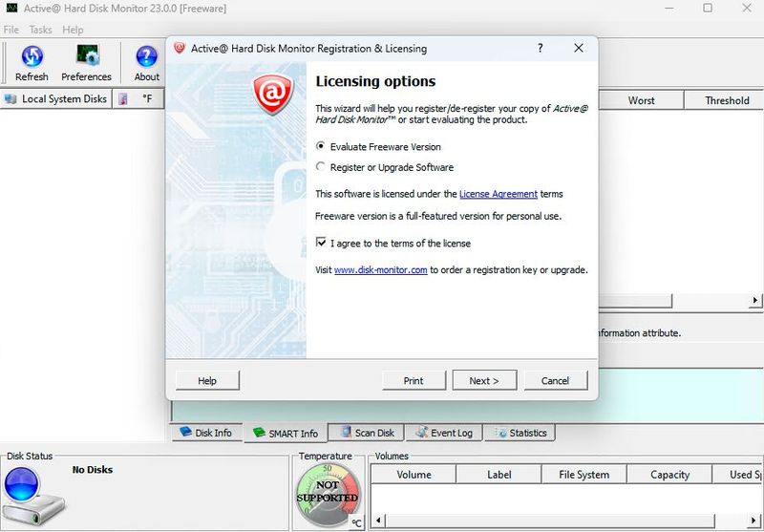The width and height of the screenshot is (764, 532).
Task: Click the Local System Disks header icon
Action: click(x=11, y=99)
